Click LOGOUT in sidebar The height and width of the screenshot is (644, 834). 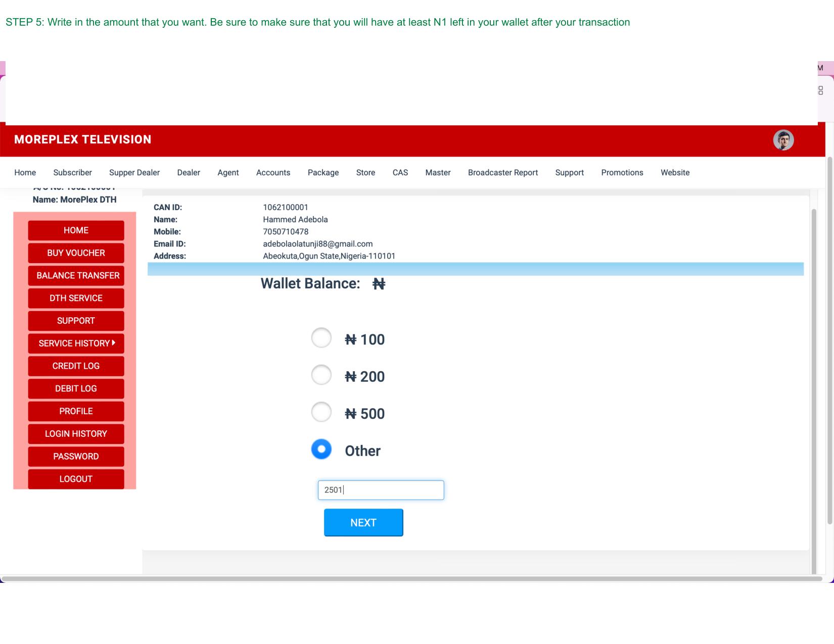[x=76, y=479]
